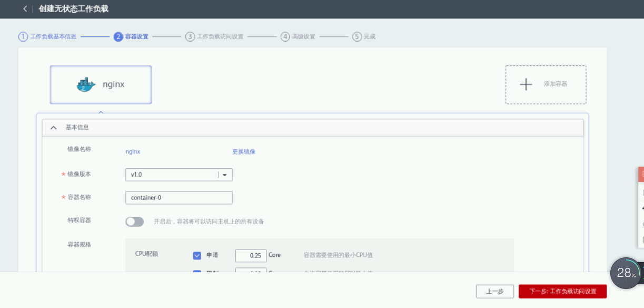
Task: Click the 更换镜像 link
Action: click(244, 151)
